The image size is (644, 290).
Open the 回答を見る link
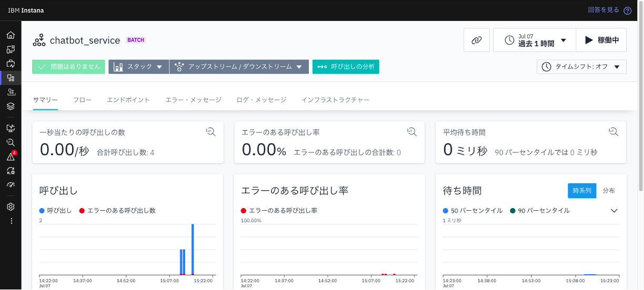[x=603, y=10]
